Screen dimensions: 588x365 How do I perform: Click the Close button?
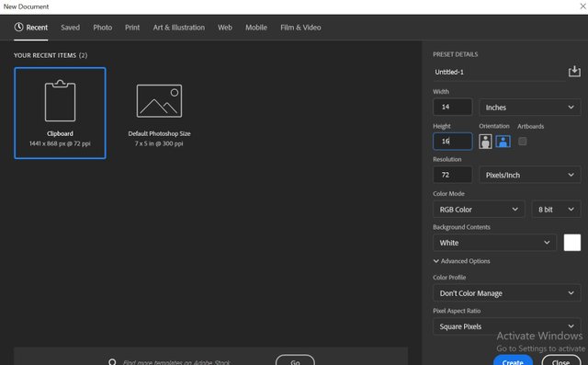(x=560, y=361)
